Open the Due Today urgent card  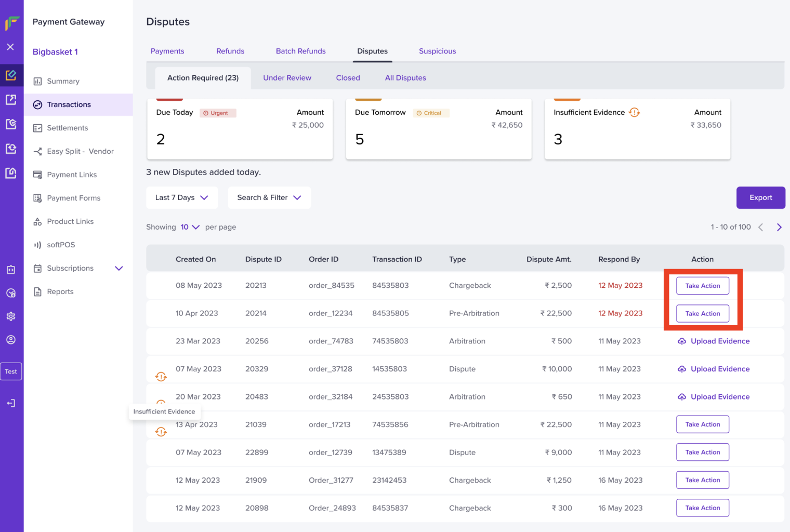coord(240,129)
